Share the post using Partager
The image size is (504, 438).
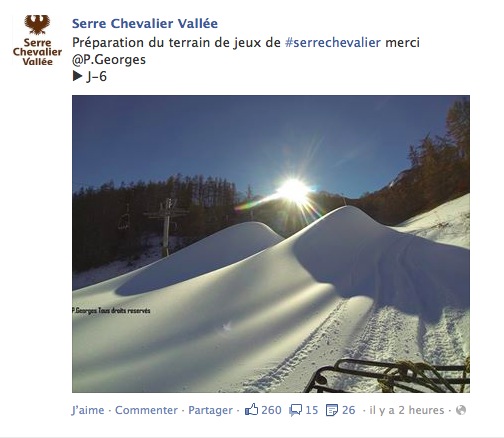click(210, 410)
